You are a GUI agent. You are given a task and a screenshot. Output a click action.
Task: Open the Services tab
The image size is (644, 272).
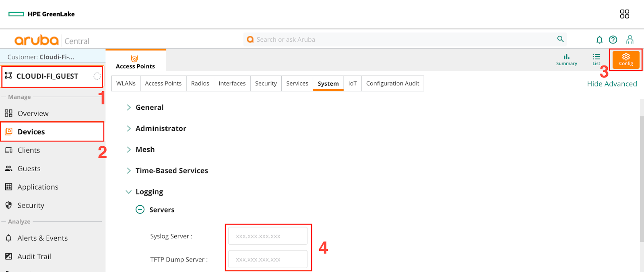(297, 84)
